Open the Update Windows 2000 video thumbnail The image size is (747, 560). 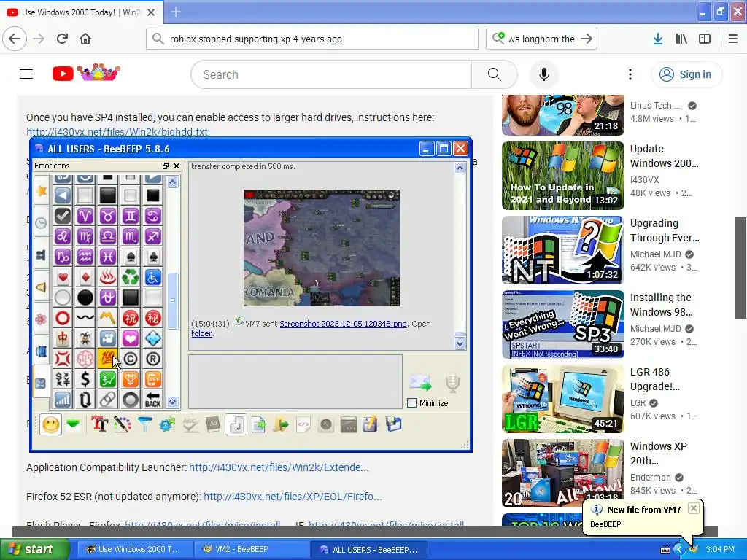click(x=562, y=175)
